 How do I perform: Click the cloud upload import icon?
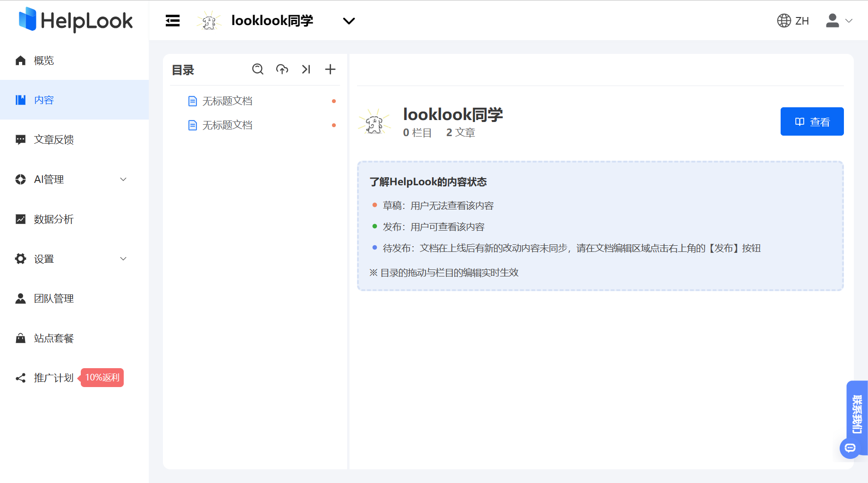[x=282, y=69]
